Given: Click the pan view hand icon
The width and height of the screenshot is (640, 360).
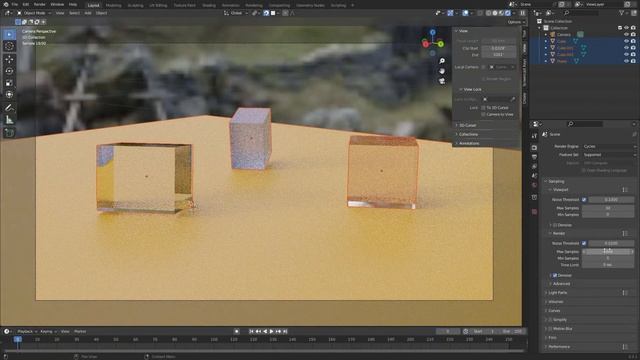Looking at the screenshot, I should point(442,71).
